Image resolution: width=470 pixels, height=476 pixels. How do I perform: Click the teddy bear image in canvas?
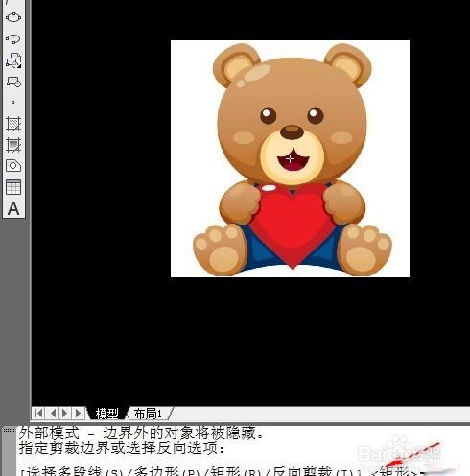(x=290, y=158)
